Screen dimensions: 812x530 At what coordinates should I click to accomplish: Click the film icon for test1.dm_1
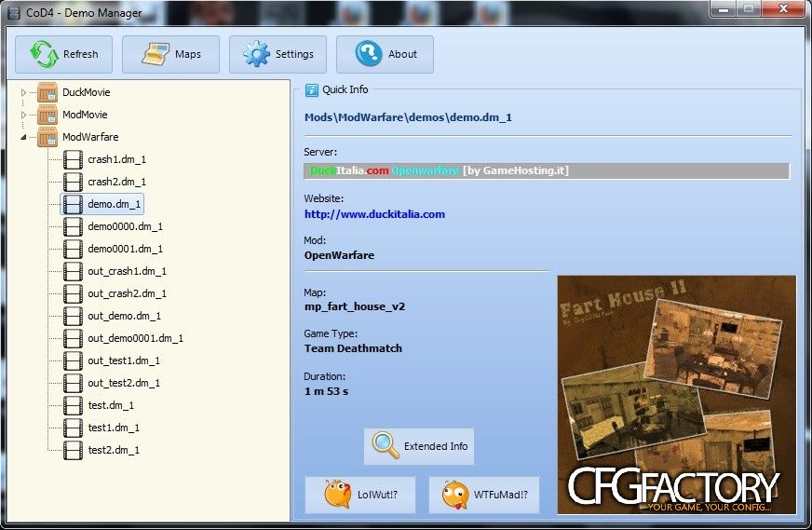[73, 428]
